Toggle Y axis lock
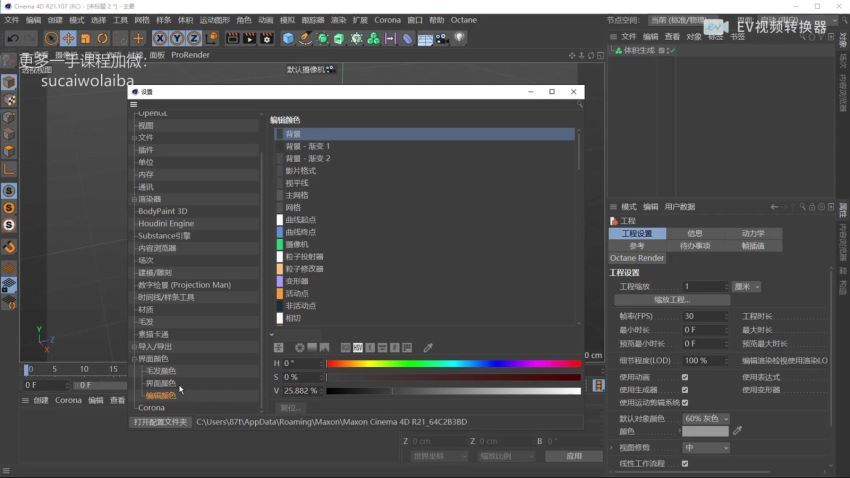The height and width of the screenshot is (478, 850). (x=177, y=38)
